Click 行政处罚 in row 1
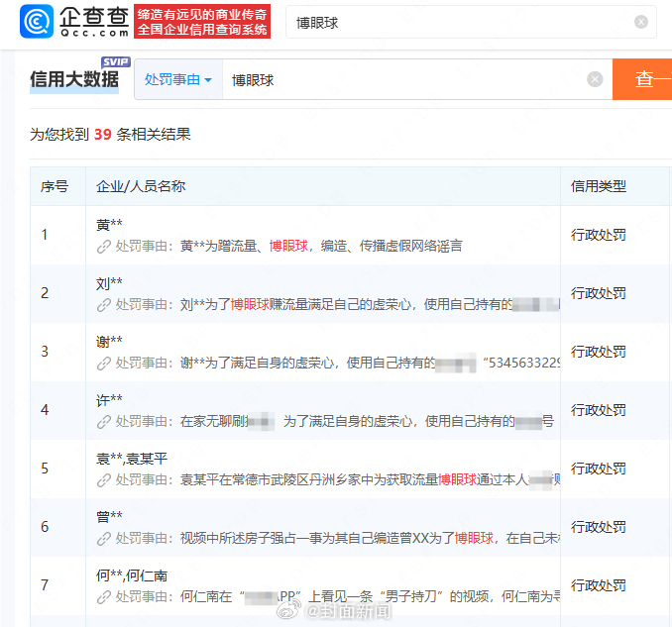672x627 pixels. point(599,235)
